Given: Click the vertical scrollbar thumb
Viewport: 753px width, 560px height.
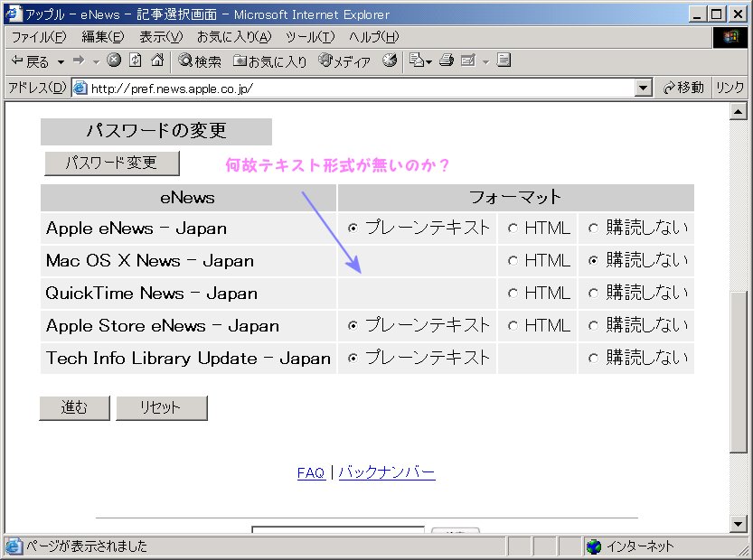Looking at the screenshot, I should point(738,372).
